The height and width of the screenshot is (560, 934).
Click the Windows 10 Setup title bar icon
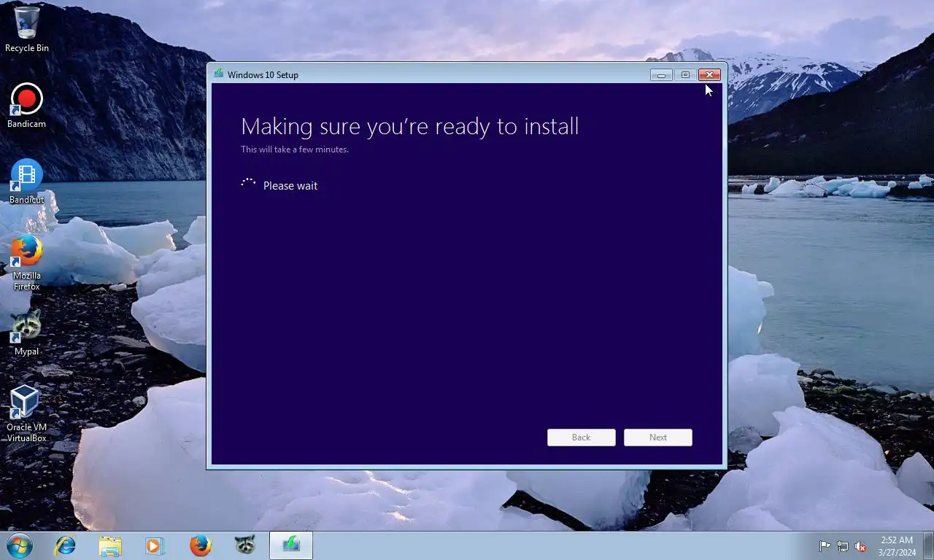click(218, 74)
